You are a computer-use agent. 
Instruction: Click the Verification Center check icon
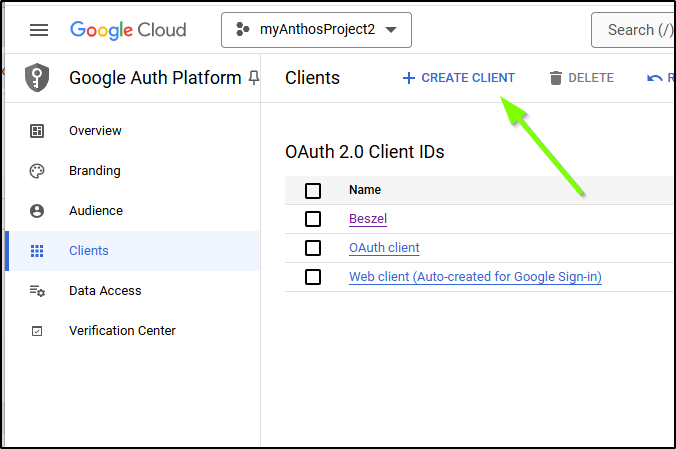pos(37,331)
